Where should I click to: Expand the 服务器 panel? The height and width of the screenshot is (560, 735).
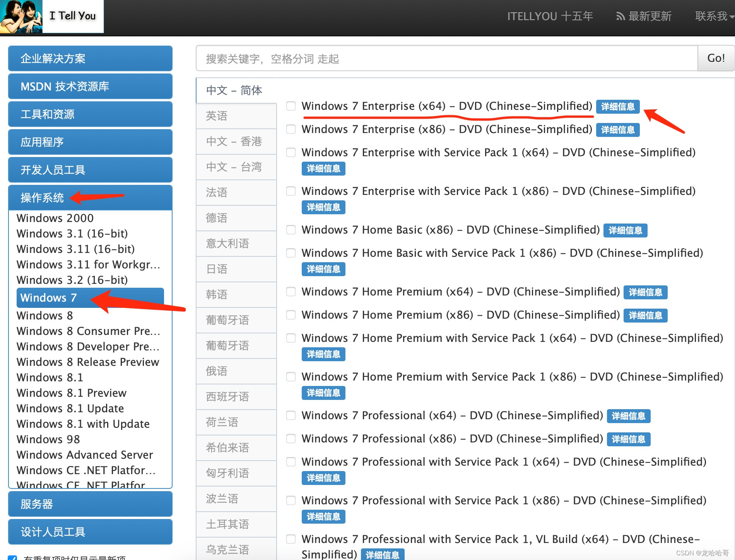pyautogui.click(x=90, y=504)
